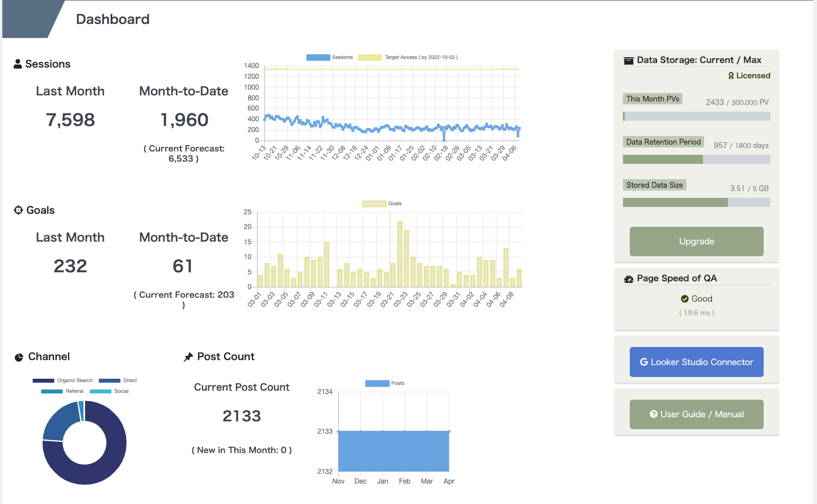Toggle the Sessions legend in line chart

(330, 57)
